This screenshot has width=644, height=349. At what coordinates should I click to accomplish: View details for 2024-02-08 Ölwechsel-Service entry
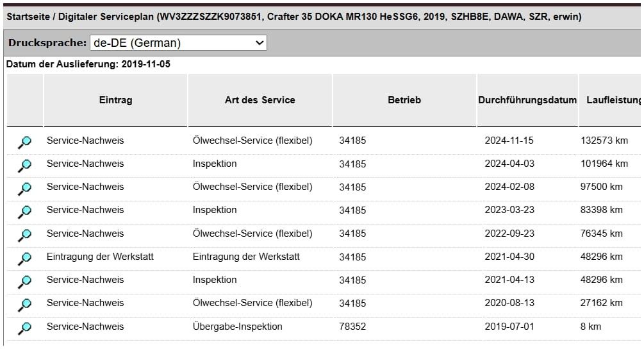point(24,188)
